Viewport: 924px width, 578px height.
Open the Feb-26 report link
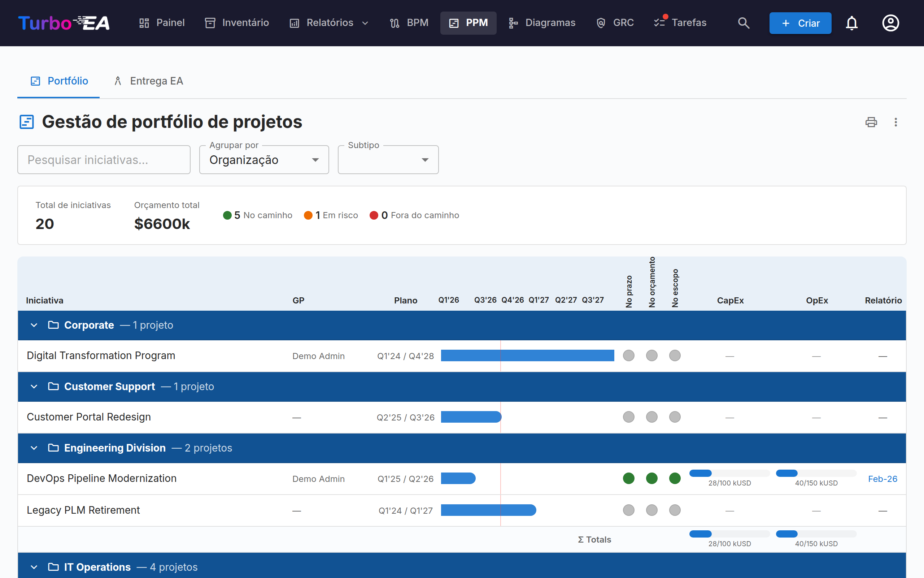[x=882, y=479]
